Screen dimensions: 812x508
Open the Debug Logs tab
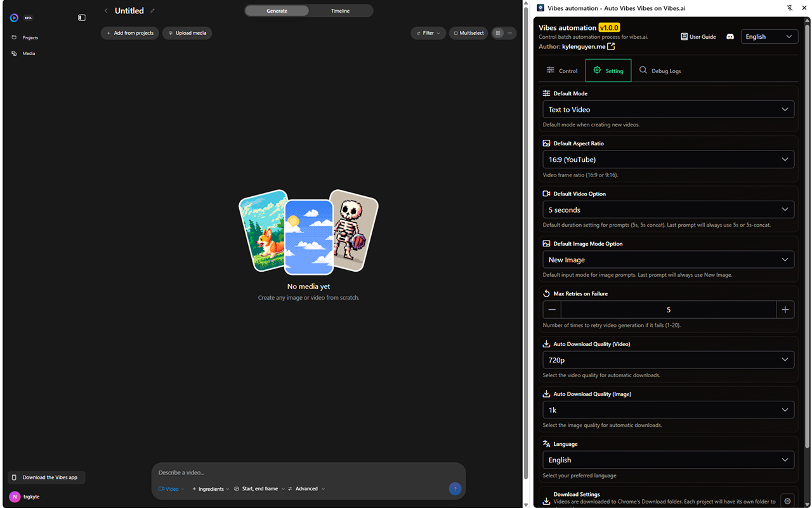[660, 70]
